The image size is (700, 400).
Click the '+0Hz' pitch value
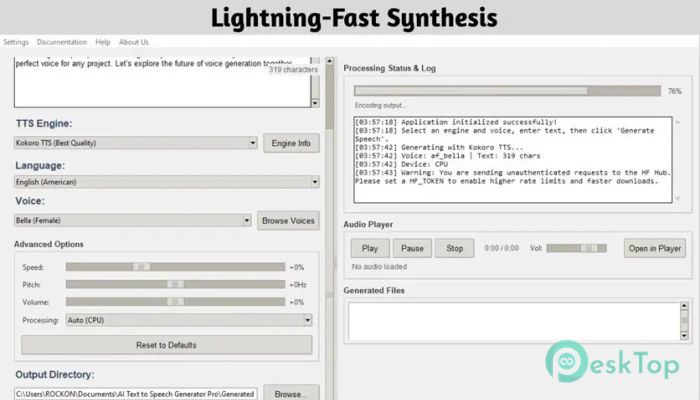[x=298, y=284]
